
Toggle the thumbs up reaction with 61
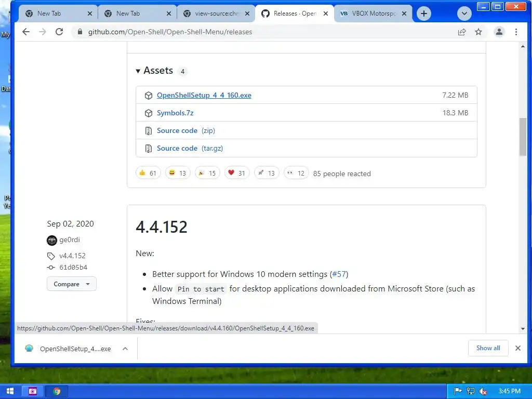tap(148, 173)
